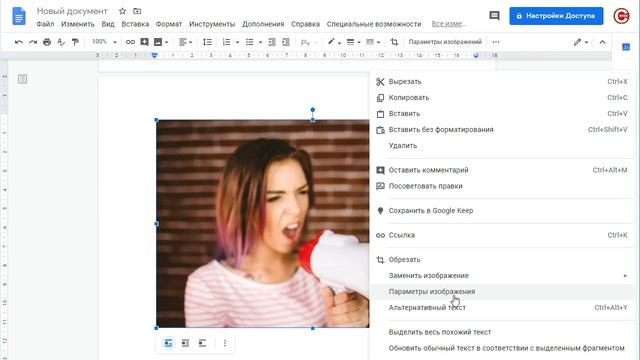Viewport: 640px width, 360px height.
Task: Expand numbered list options
Action: point(237,42)
